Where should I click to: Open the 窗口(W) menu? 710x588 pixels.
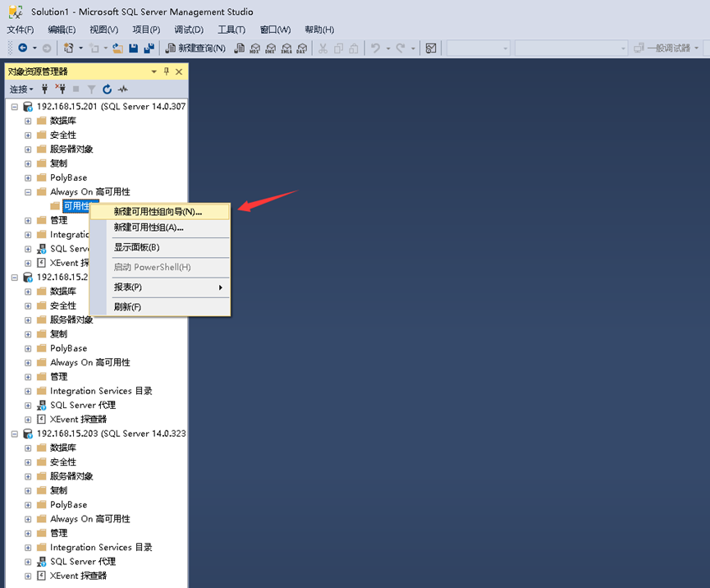click(x=275, y=30)
